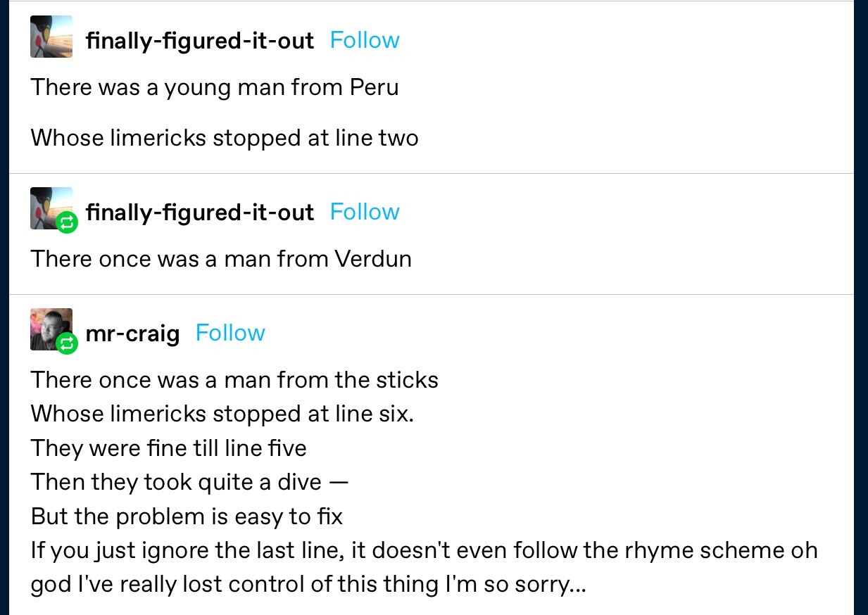Click "But the problem is easy to fix"
Viewport: 868px width, 615px height.
pyautogui.click(x=187, y=516)
